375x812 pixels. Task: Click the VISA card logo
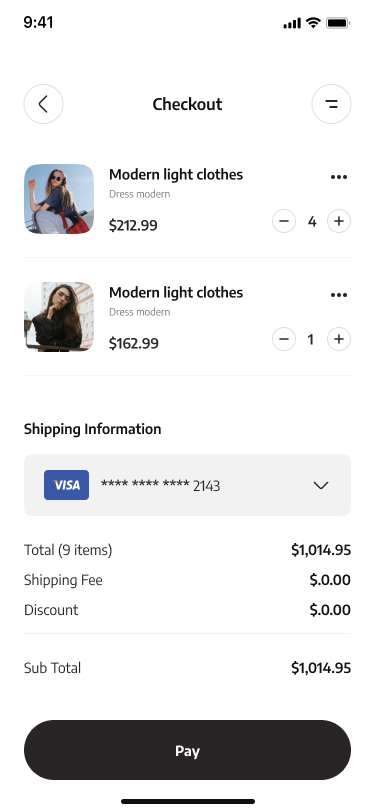click(66, 485)
